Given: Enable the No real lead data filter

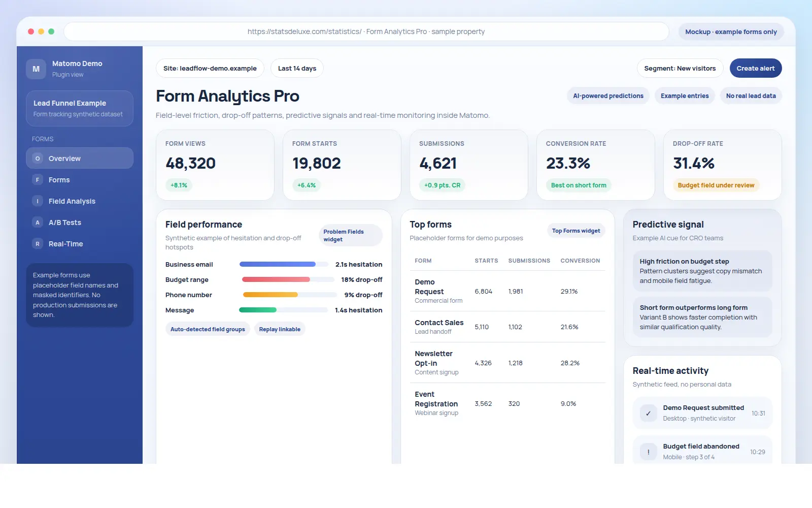Looking at the screenshot, I should [751, 96].
